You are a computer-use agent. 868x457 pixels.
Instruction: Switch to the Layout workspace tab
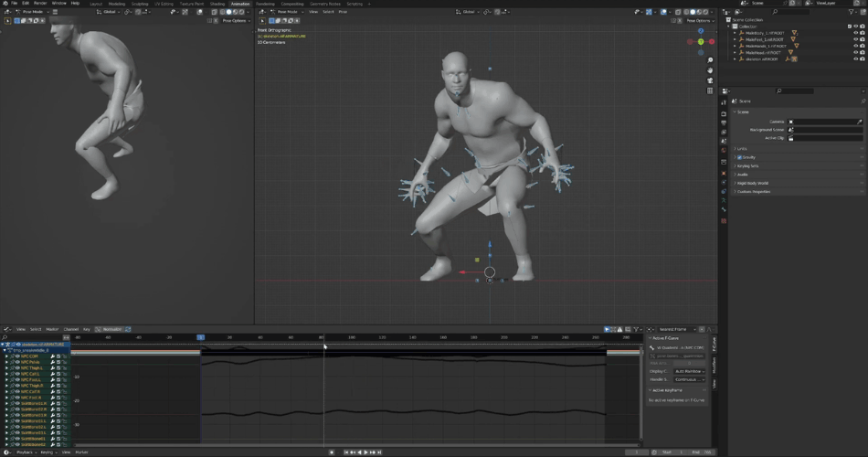point(96,4)
